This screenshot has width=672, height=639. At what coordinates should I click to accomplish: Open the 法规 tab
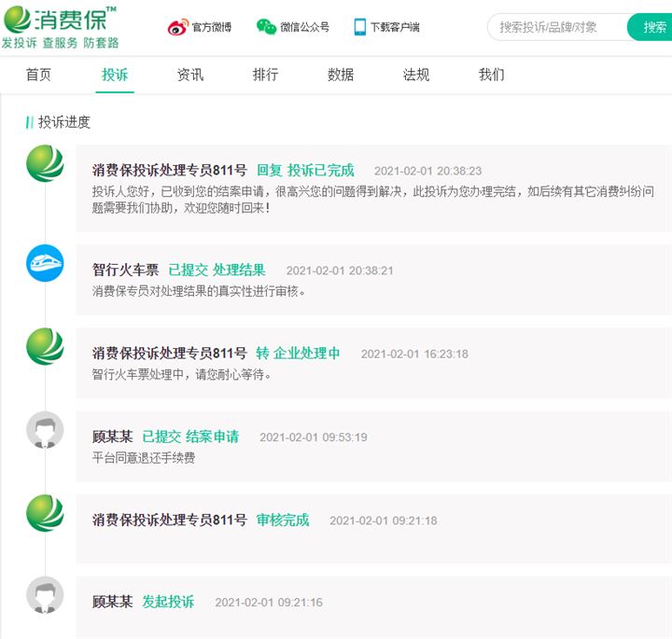[416, 75]
